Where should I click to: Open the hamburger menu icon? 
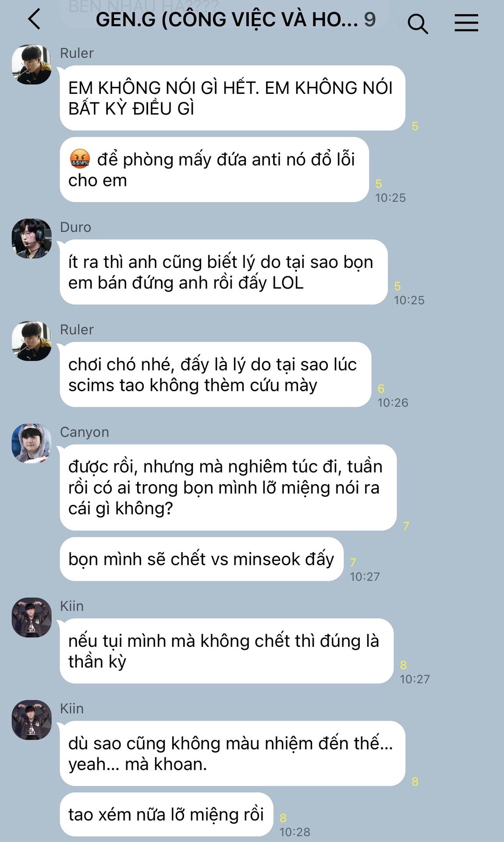(x=466, y=22)
